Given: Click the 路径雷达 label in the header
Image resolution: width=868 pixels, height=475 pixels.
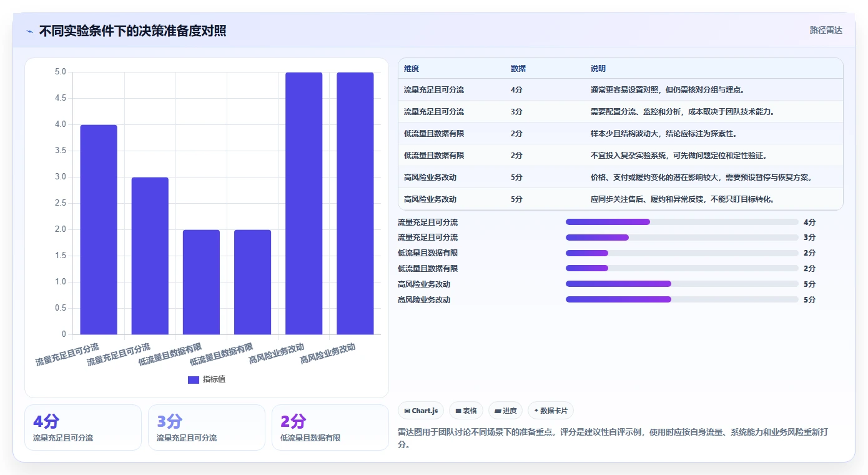Looking at the screenshot, I should point(826,30).
